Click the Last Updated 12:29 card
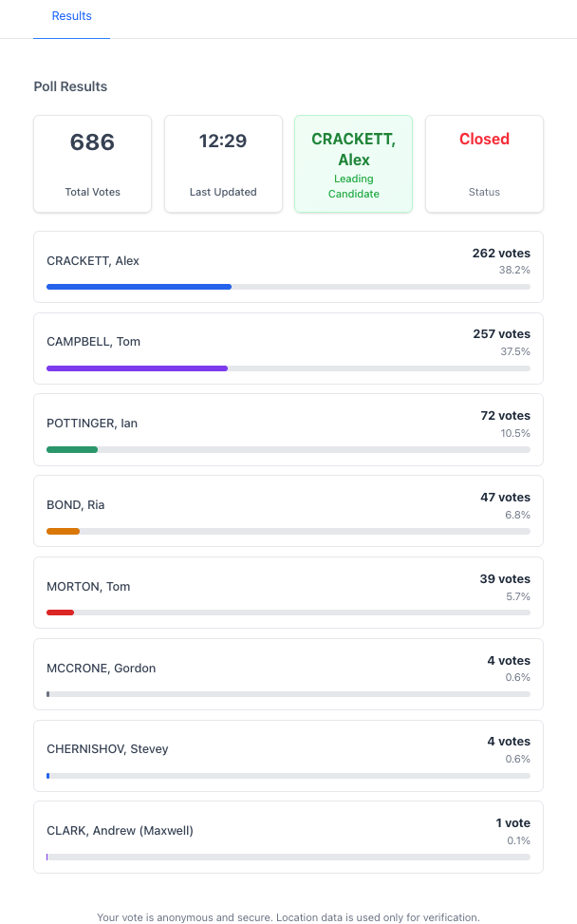 (223, 163)
